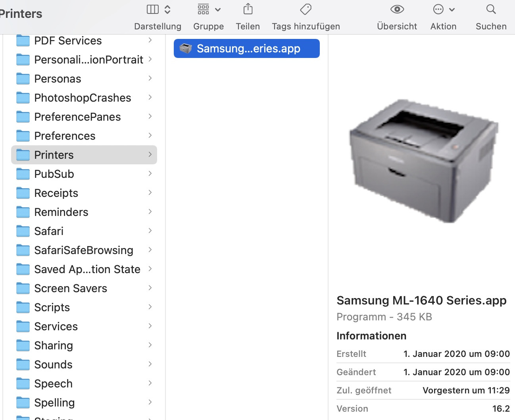Click the PhotoshopCrashes folder icon
Viewport: 515px width, 420px height.
click(23, 98)
